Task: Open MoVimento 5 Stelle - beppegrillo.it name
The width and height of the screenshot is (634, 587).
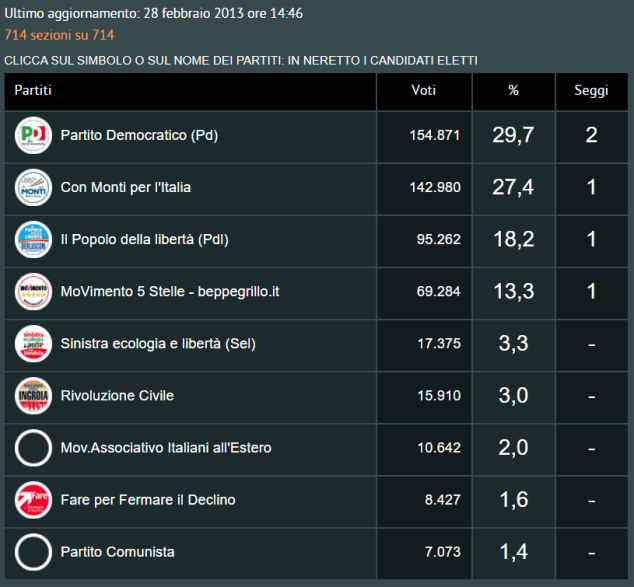Action: coord(170,291)
